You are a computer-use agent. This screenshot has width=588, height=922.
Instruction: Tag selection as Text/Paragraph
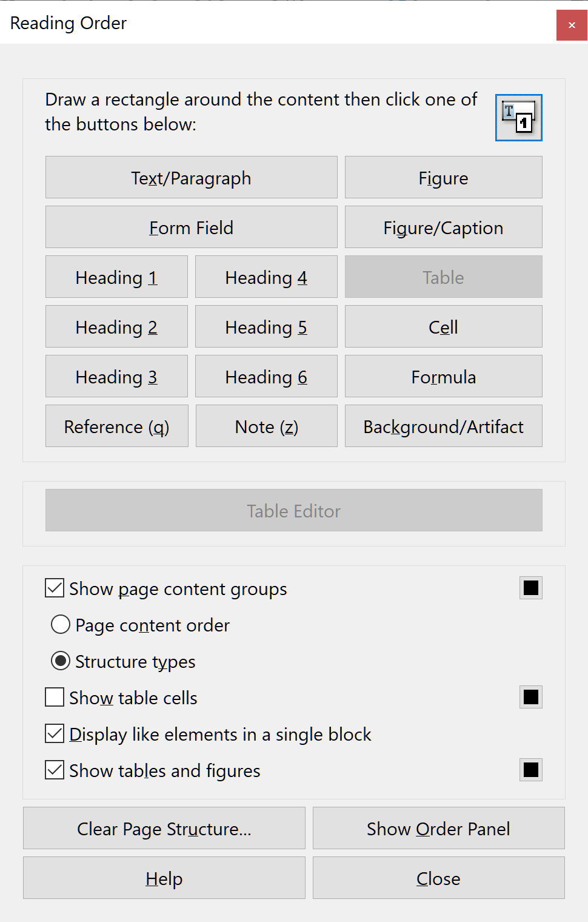point(191,178)
